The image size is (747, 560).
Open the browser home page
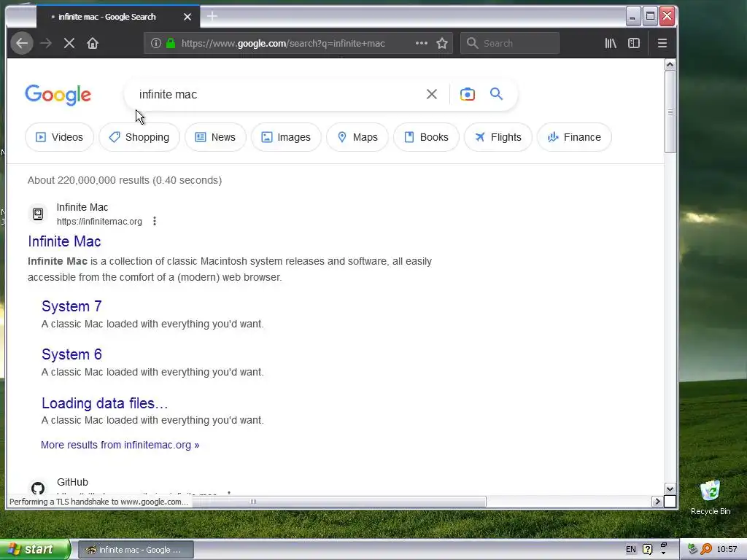point(93,43)
